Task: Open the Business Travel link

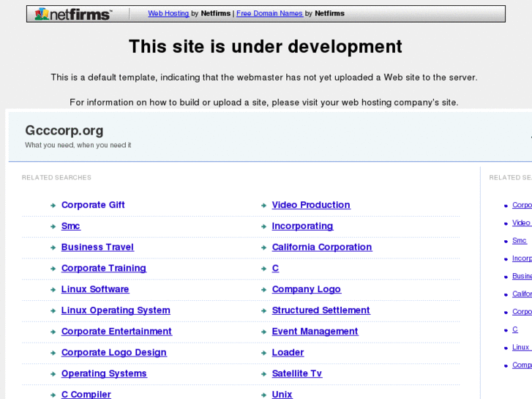Action: coord(97,247)
